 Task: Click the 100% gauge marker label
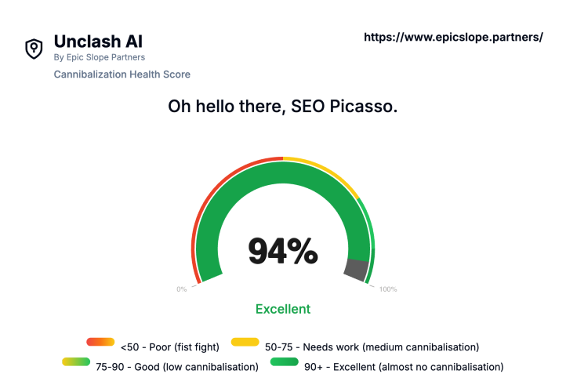coord(388,289)
